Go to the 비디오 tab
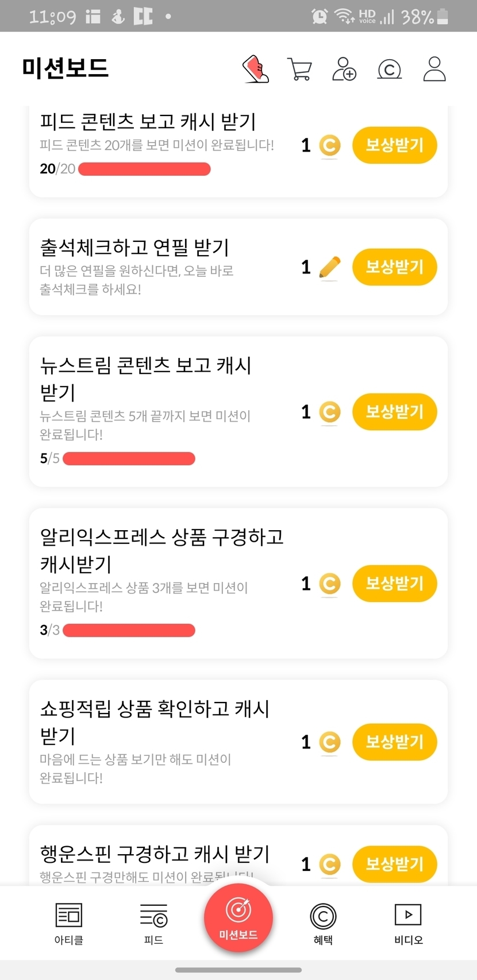Screen dimensions: 477x980 pyautogui.click(x=408, y=923)
